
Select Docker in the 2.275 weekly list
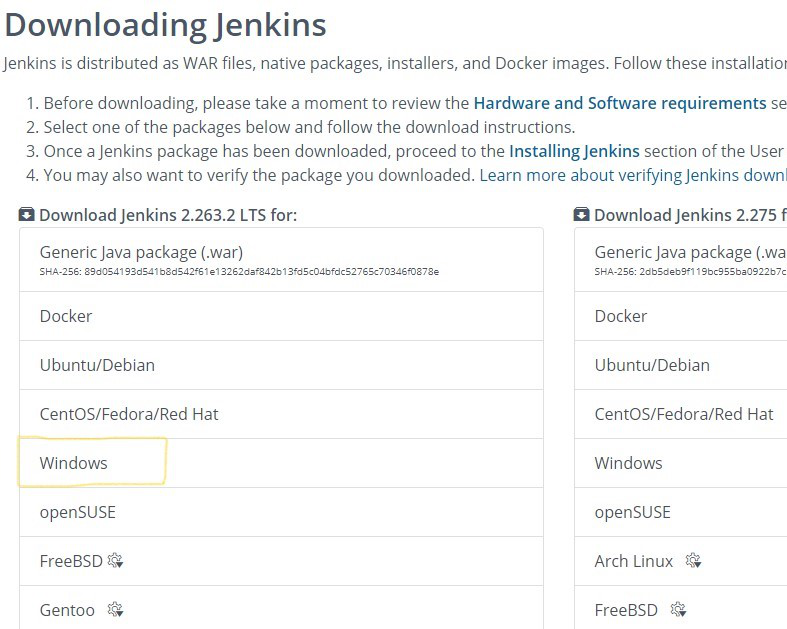click(x=681, y=316)
